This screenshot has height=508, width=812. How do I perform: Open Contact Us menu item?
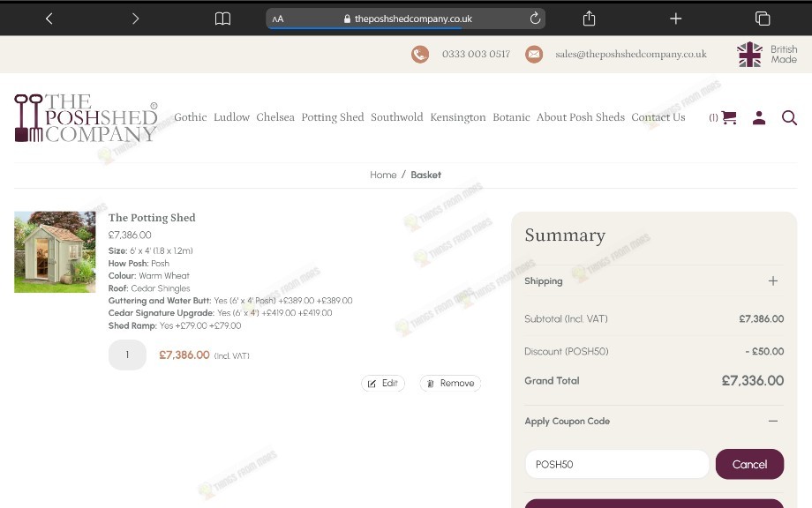coord(658,117)
